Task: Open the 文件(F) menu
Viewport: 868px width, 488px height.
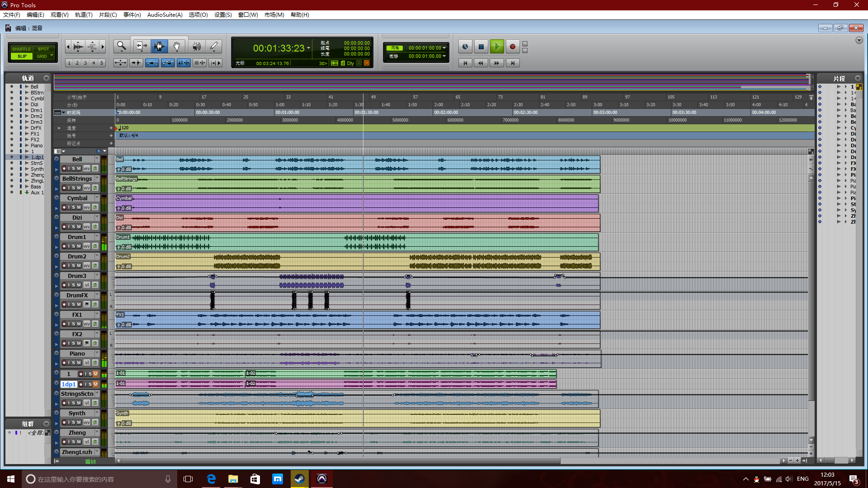Action: click(x=12, y=15)
